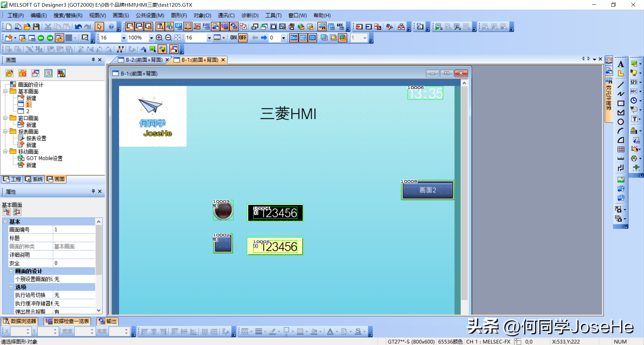Click the 画面编号 value field

(74, 230)
